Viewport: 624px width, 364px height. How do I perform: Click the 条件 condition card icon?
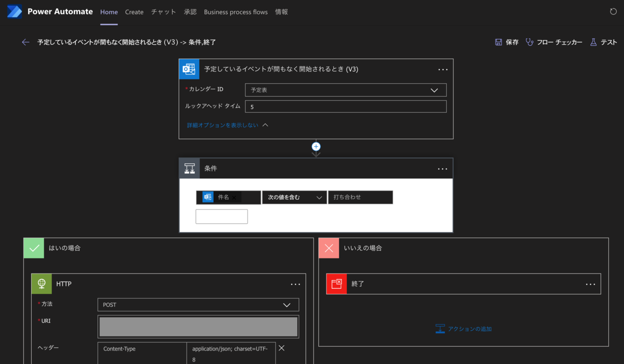(189, 168)
